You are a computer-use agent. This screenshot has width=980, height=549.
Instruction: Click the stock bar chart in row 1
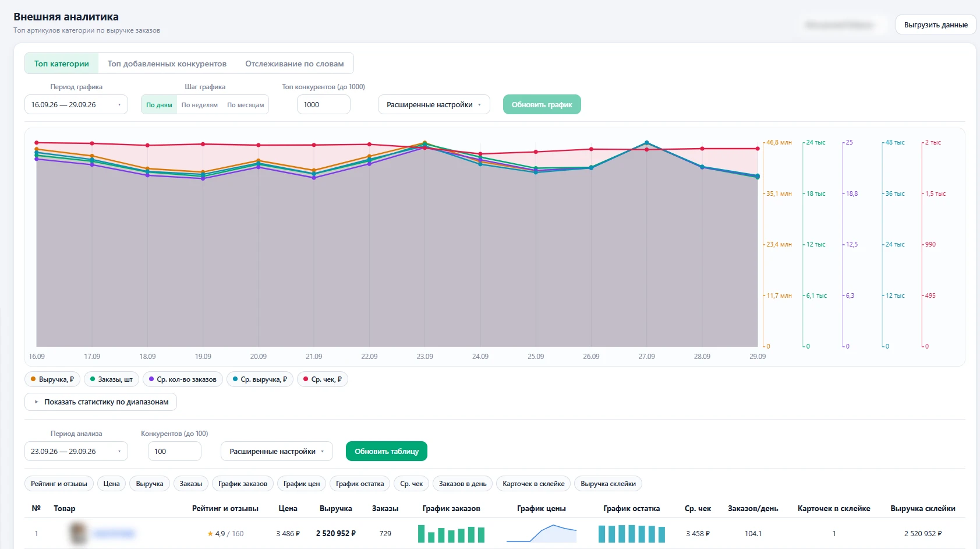click(x=632, y=533)
